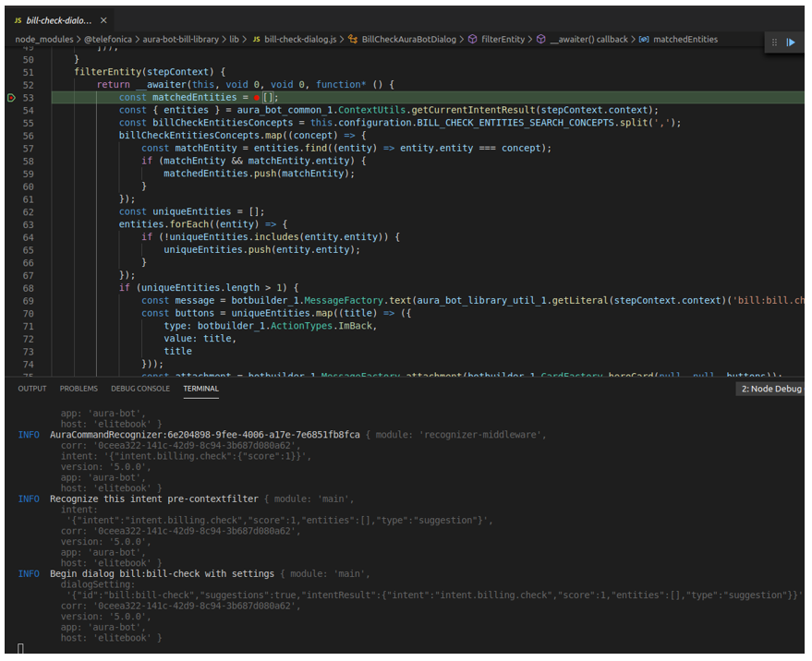812x661 pixels.
Task: Switch to the DEBUG CONSOLE tab
Action: (x=140, y=389)
